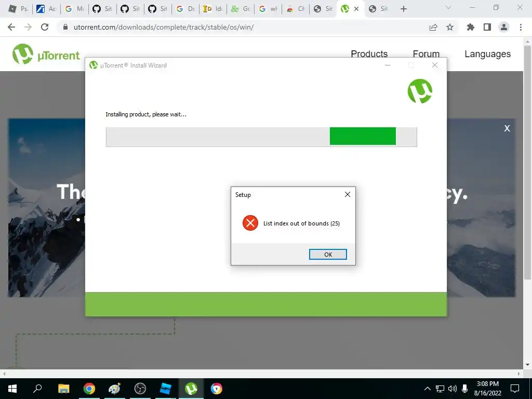Bookmark this page with the star
This screenshot has height=399, width=532.
[450, 27]
